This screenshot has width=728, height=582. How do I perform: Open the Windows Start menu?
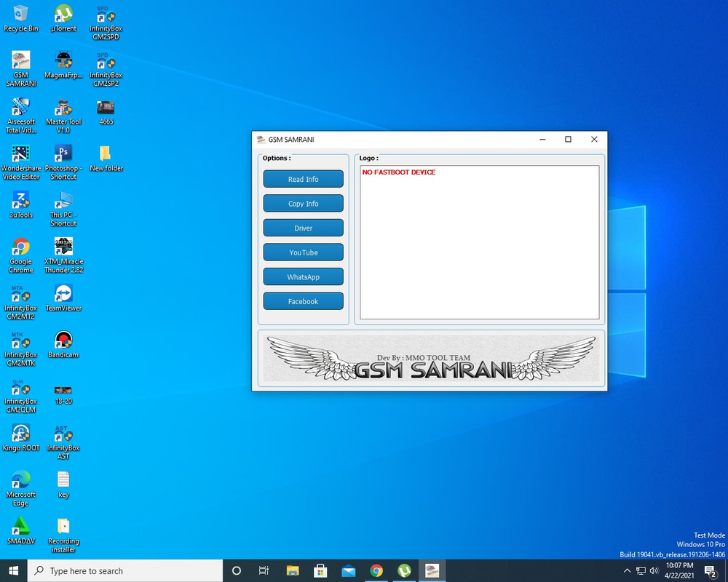click(x=13, y=570)
